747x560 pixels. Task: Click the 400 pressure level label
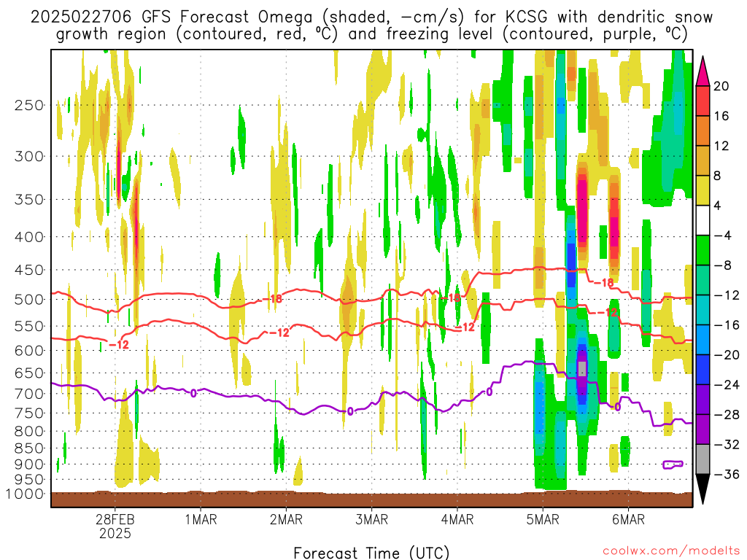point(29,237)
